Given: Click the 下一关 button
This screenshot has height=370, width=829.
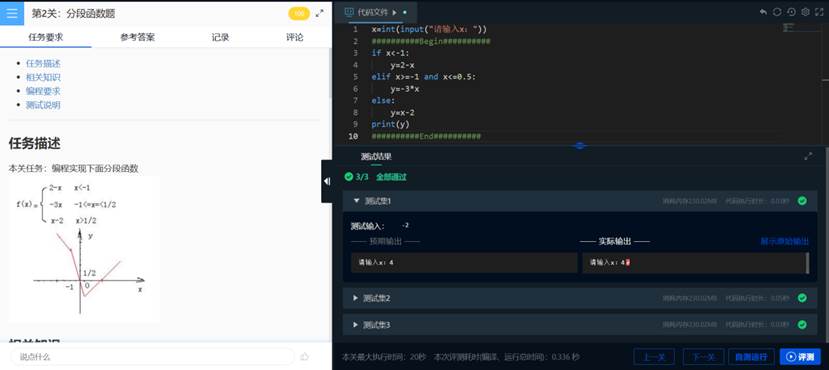Looking at the screenshot, I should click(704, 357).
